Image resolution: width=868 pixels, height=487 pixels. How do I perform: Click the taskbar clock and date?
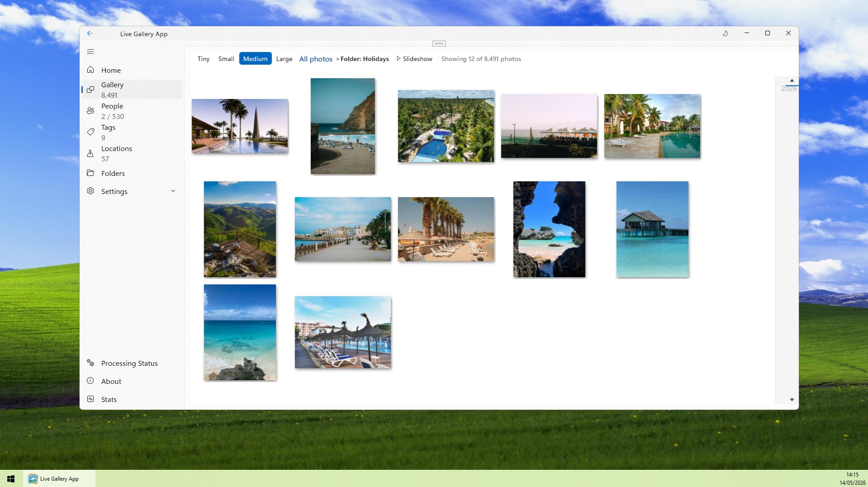coord(852,479)
